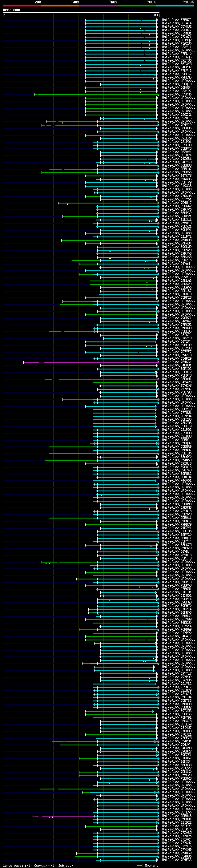This screenshot has width=197, height=868.
Task: Select the UniRef100_C6T2F4 entry
Action: point(177,342)
